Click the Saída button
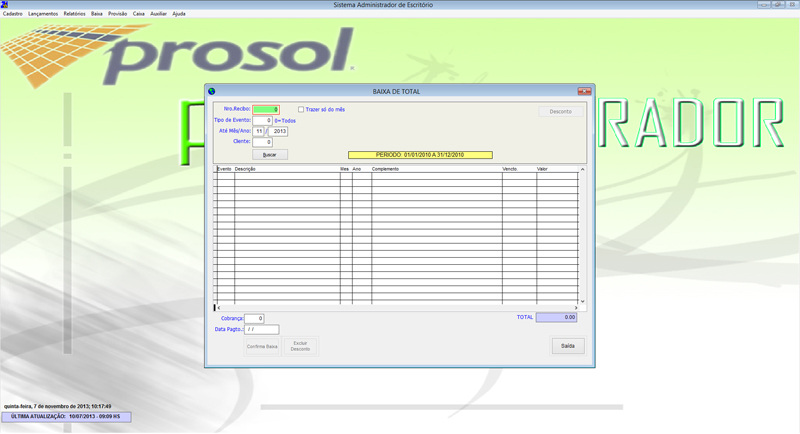The height and width of the screenshot is (434, 800). tap(568, 346)
